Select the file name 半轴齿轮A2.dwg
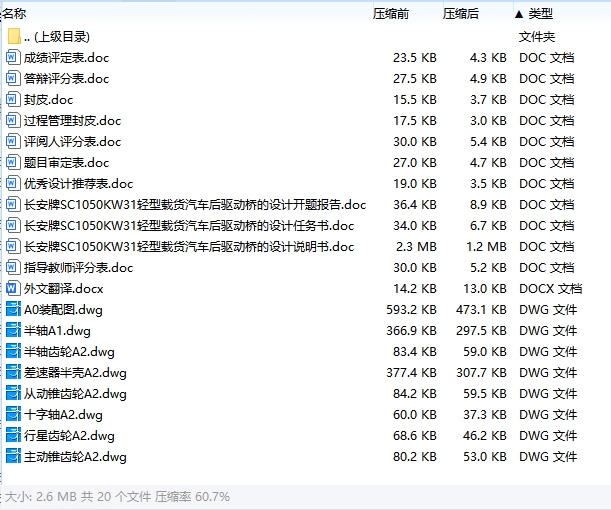611x510 pixels. 69,352
